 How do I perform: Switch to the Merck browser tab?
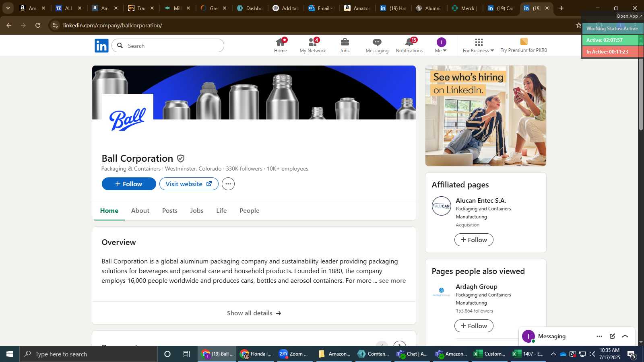(x=464, y=8)
